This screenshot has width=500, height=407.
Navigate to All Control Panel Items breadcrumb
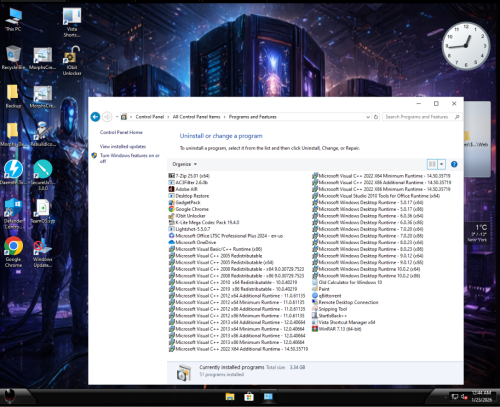click(x=196, y=117)
